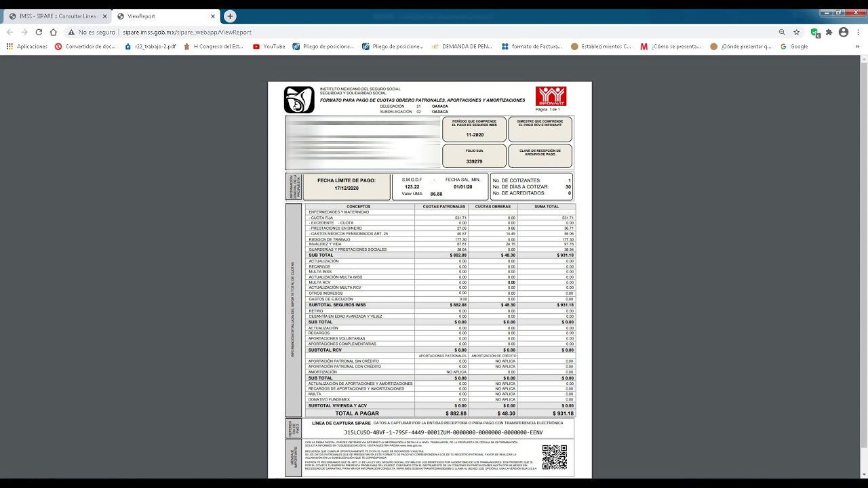
Task: Click the CUOTAS PATRONALES column header
Action: pos(444,207)
